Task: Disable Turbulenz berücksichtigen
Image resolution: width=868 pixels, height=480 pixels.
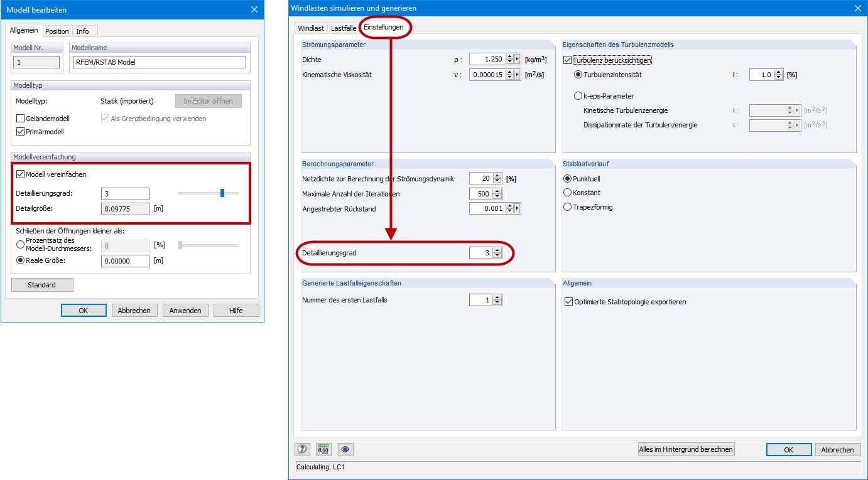Action: point(566,59)
